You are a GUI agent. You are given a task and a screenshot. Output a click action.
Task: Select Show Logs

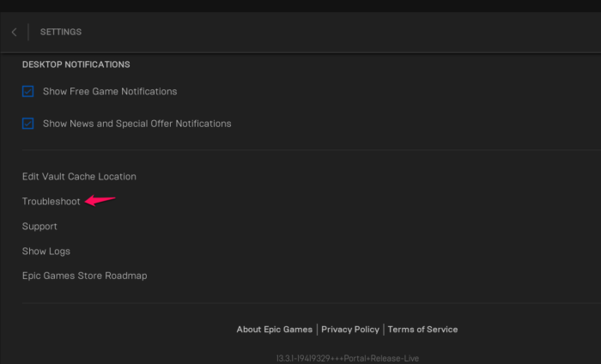pos(46,252)
